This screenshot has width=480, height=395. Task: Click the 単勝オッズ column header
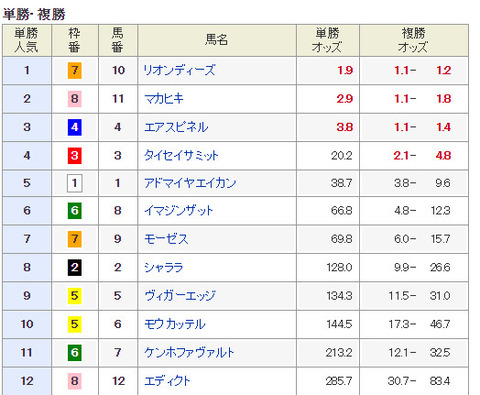[x=328, y=40]
